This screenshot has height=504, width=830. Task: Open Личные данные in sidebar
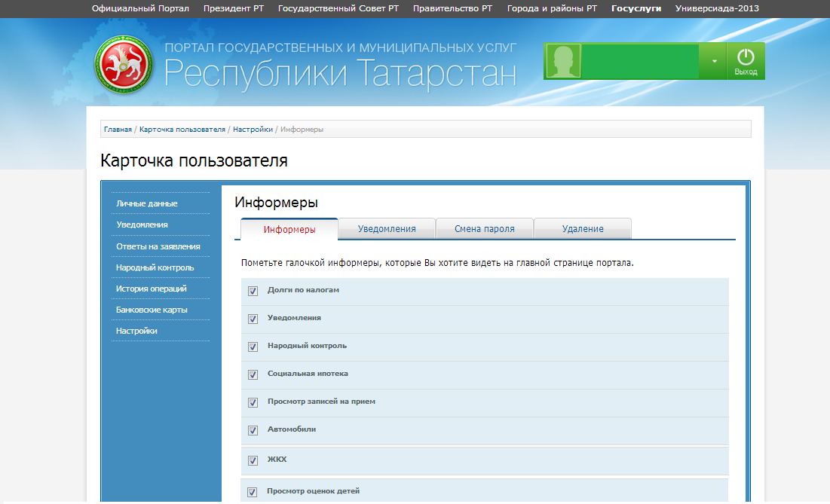pyautogui.click(x=147, y=203)
